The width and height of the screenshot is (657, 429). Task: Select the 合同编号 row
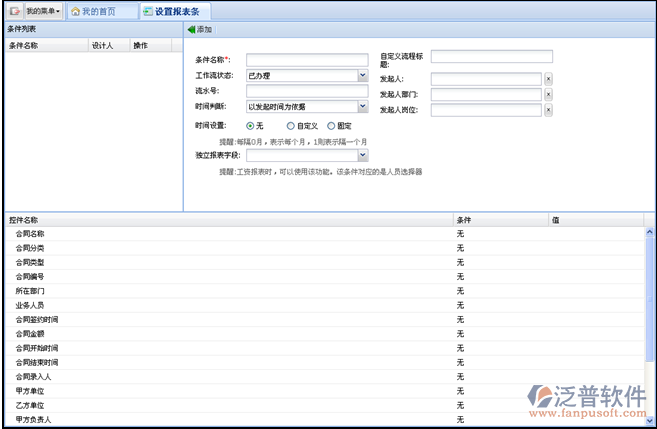click(x=325, y=277)
